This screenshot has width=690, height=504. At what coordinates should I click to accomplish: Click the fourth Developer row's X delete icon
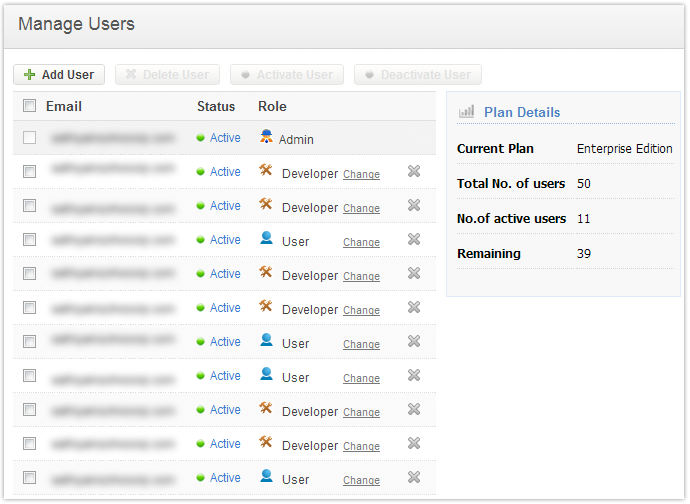tap(414, 307)
